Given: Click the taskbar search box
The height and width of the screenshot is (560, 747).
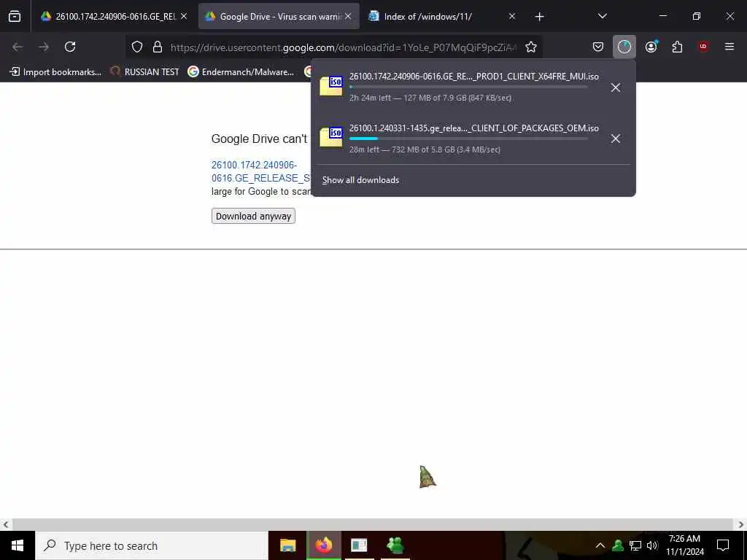Looking at the screenshot, I should pos(152,545).
